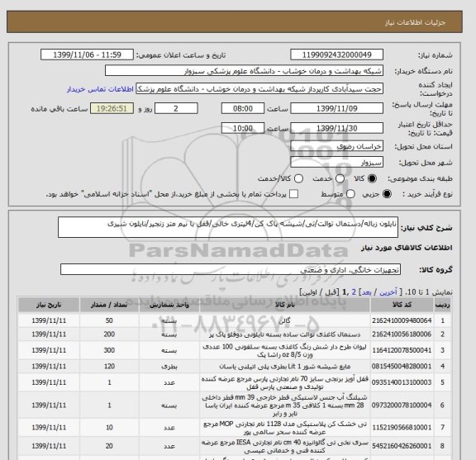Click the response deadline date 1399/11/09

336,108
